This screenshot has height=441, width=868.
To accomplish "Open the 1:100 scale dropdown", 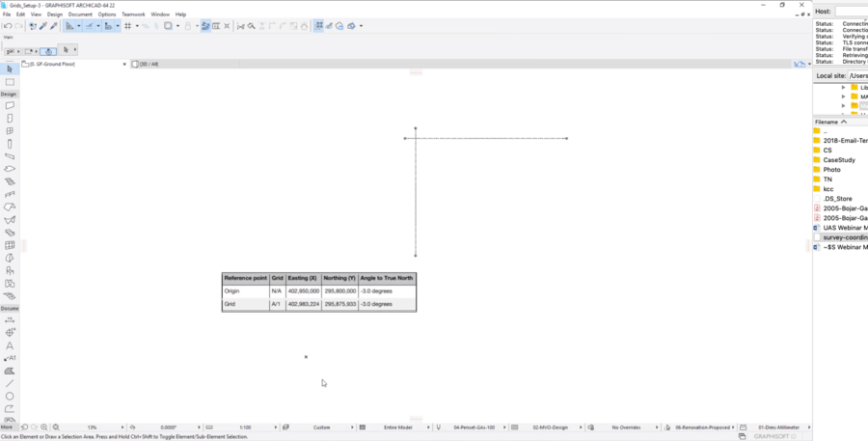I will tap(246, 427).
